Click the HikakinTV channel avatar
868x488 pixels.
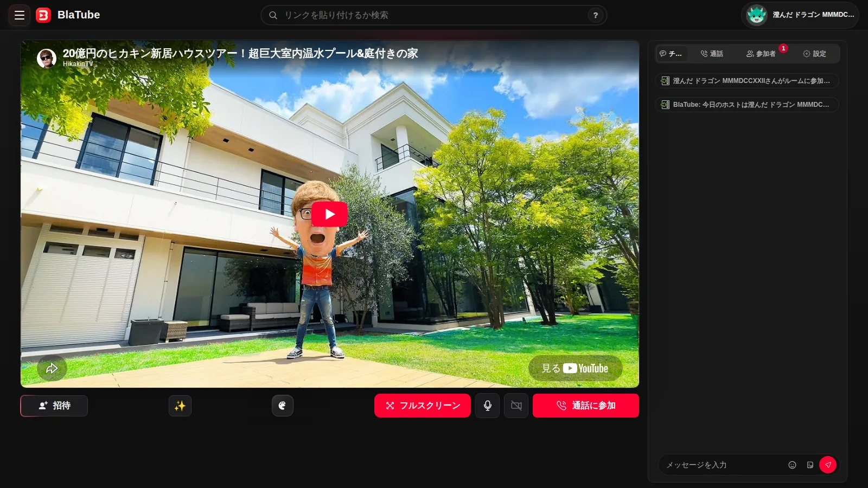tap(47, 58)
